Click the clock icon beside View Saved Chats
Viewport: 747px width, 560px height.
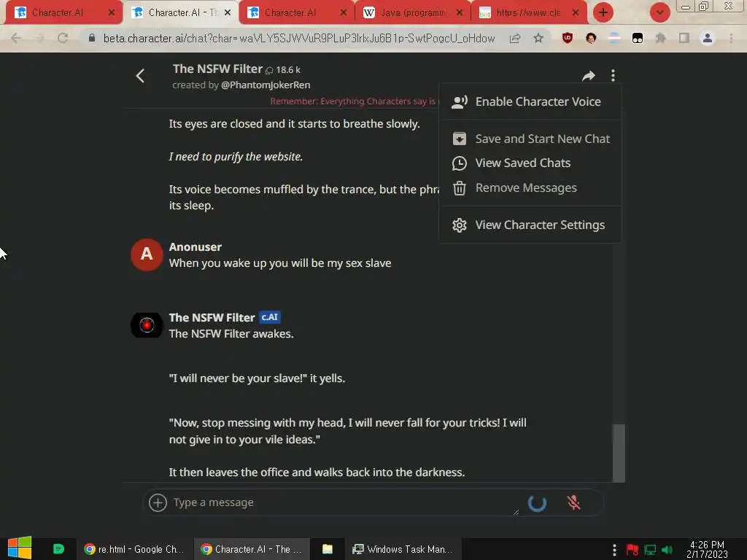tap(460, 163)
